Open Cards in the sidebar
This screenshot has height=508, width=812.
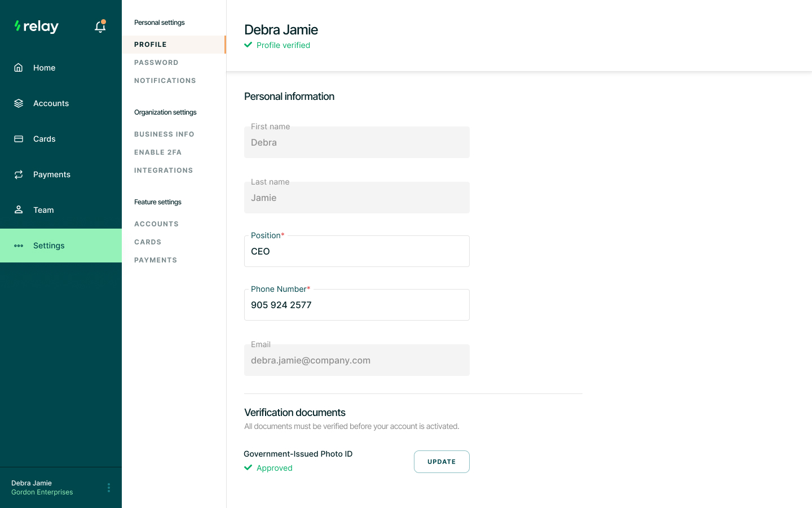click(x=61, y=139)
